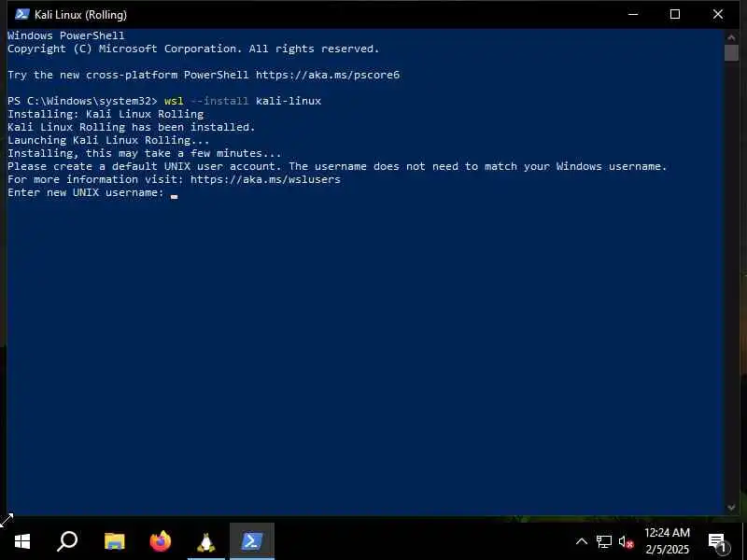Close the Kali Linux (Rolling) window
747x560 pixels.
(x=717, y=14)
